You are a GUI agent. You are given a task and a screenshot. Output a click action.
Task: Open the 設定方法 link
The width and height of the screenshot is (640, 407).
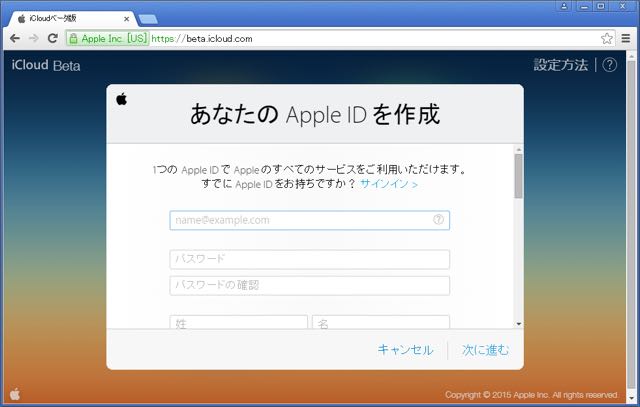point(560,64)
